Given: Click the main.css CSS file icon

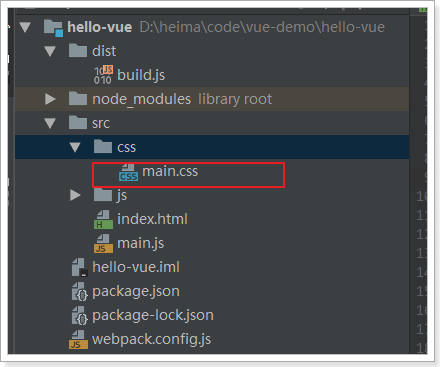Looking at the screenshot, I should (128, 172).
